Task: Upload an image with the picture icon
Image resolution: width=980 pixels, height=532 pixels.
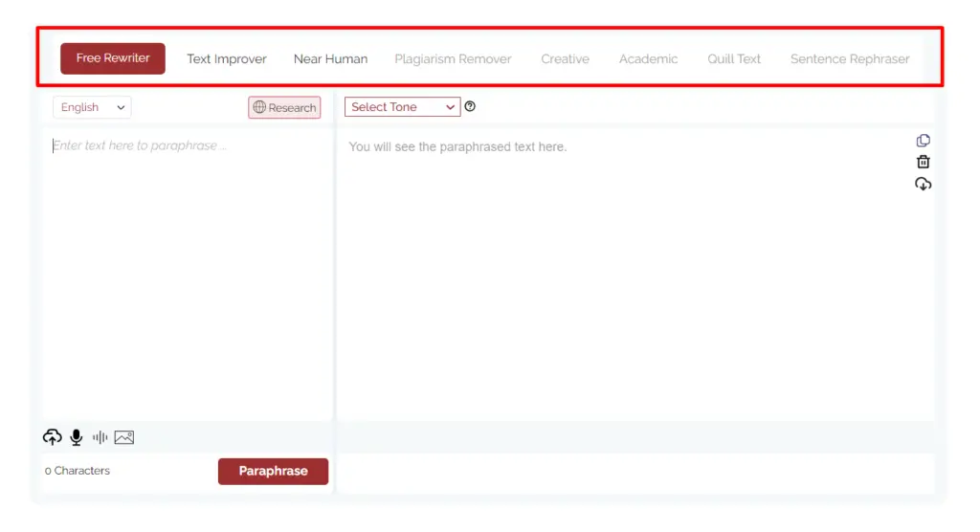Action: tap(124, 437)
